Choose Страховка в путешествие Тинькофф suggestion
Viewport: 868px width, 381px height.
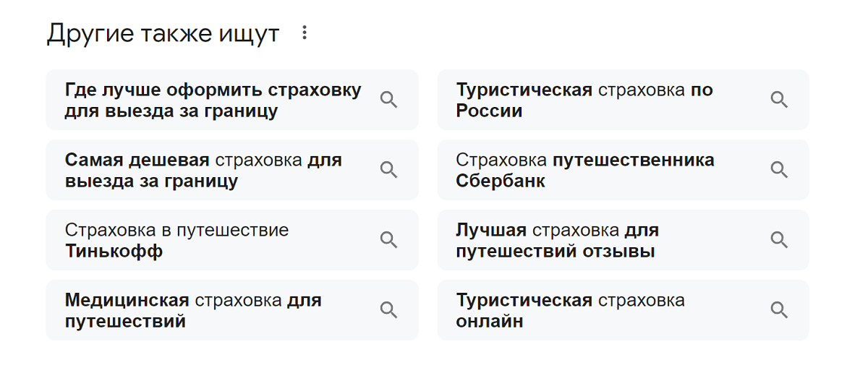[x=232, y=240]
